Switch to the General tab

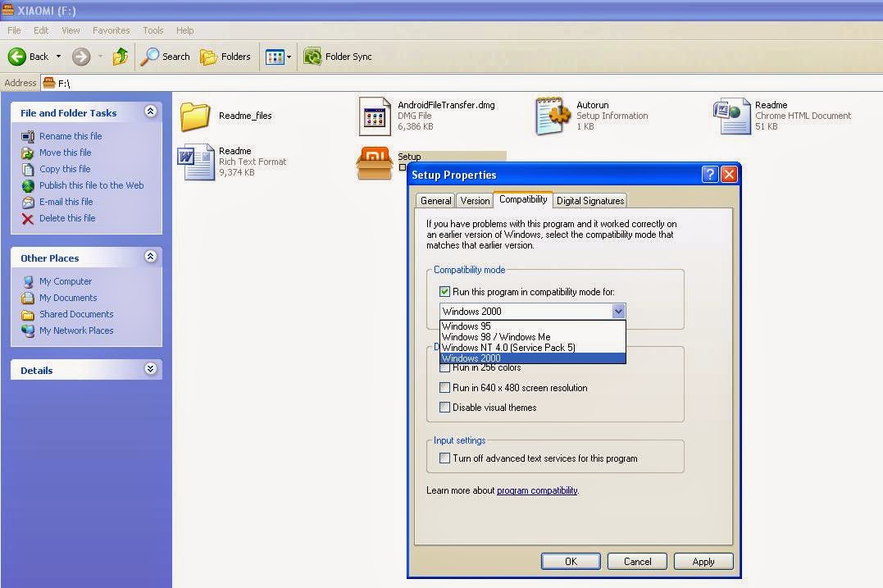click(436, 200)
